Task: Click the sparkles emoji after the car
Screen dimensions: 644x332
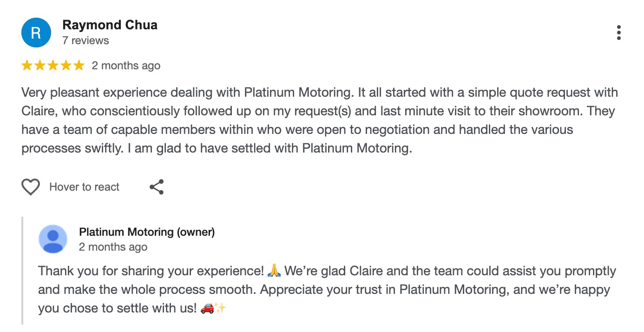Action: (220, 308)
